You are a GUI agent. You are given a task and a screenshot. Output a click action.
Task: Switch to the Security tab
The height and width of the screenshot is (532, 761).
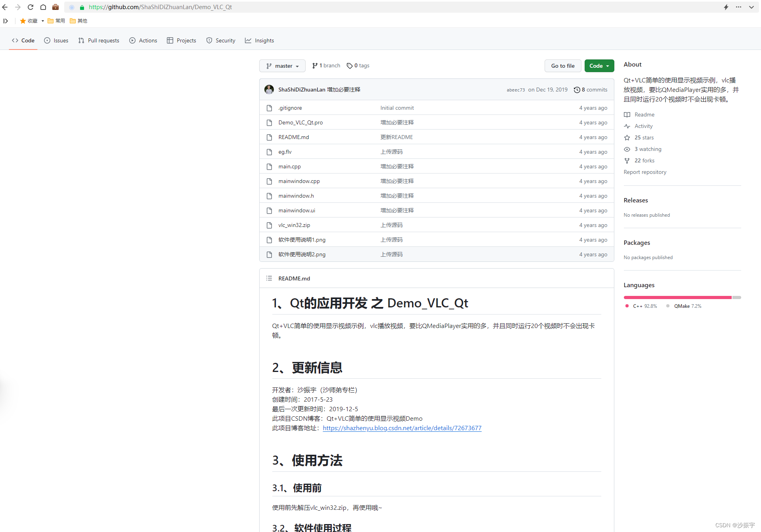click(x=221, y=40)
